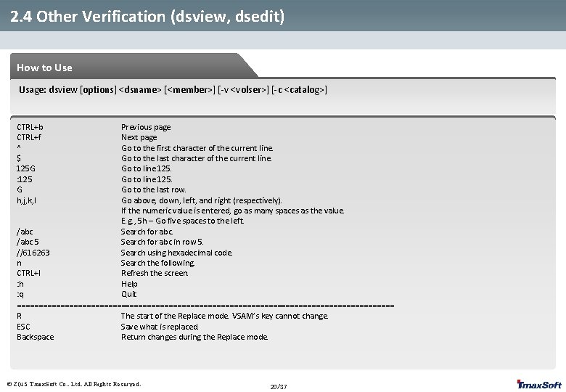Click the 'Backspace' command entry
The height and width of the screenshot is (392, 566).
tap(36, 337)
